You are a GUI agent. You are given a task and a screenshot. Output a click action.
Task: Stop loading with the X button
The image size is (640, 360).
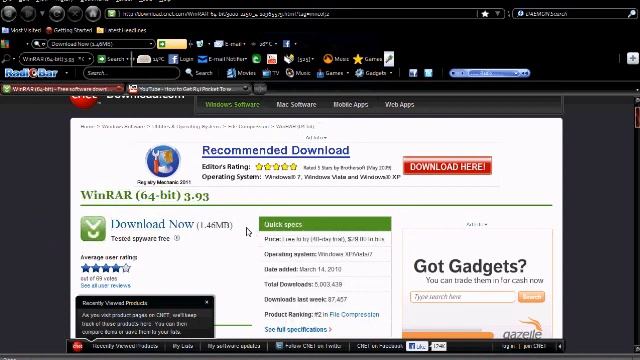[x=75, y=13]
